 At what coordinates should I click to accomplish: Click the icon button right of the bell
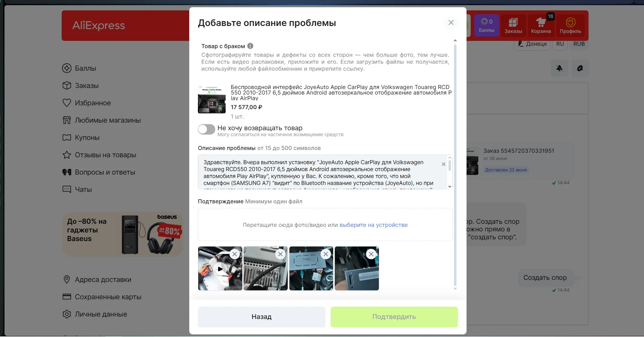click(580, 68)
